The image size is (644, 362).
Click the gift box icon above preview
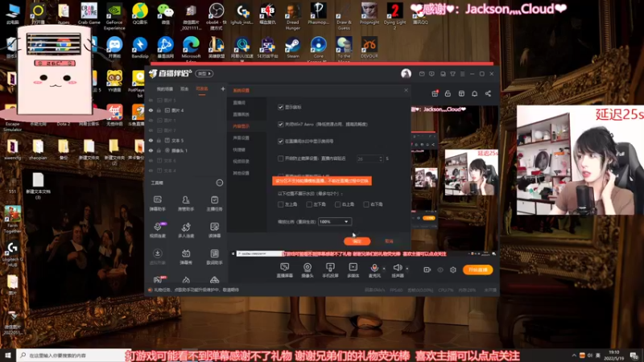pyautogui.click(x=435, y=93)
